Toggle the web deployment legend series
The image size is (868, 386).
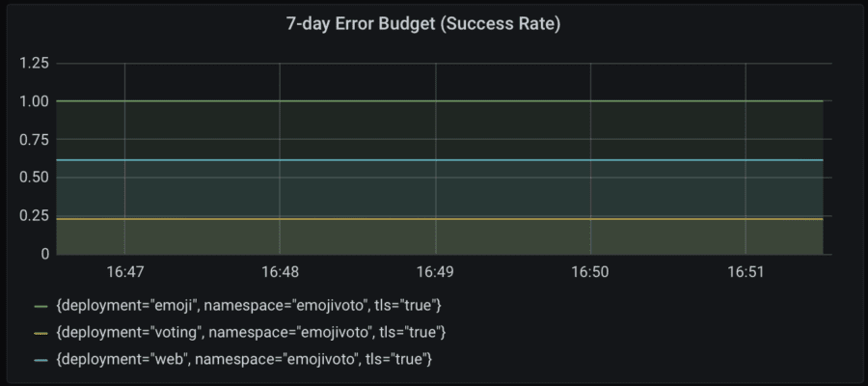(244, 359)
